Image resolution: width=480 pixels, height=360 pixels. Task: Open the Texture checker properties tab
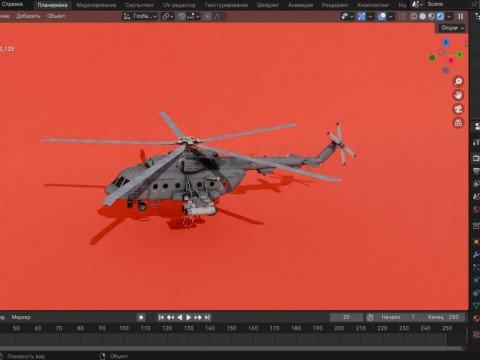pyautogui.click(x=476, y=334)
